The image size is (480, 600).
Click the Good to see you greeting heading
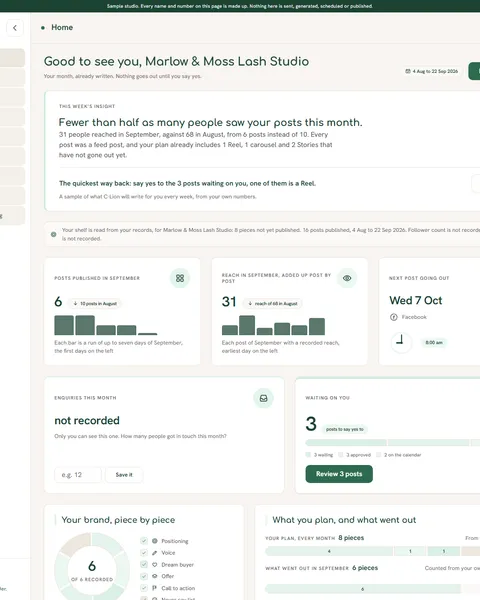click(x=176, y=61)
